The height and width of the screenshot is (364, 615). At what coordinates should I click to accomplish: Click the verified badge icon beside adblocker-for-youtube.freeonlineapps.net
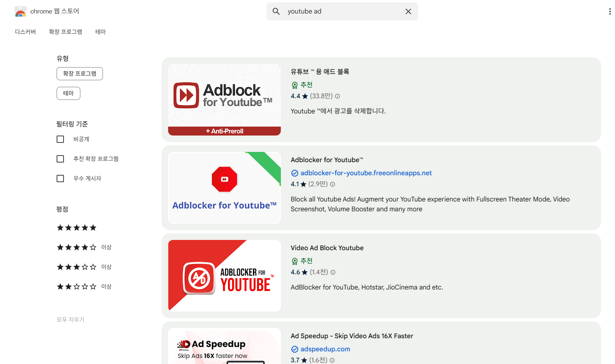point(294,173)
